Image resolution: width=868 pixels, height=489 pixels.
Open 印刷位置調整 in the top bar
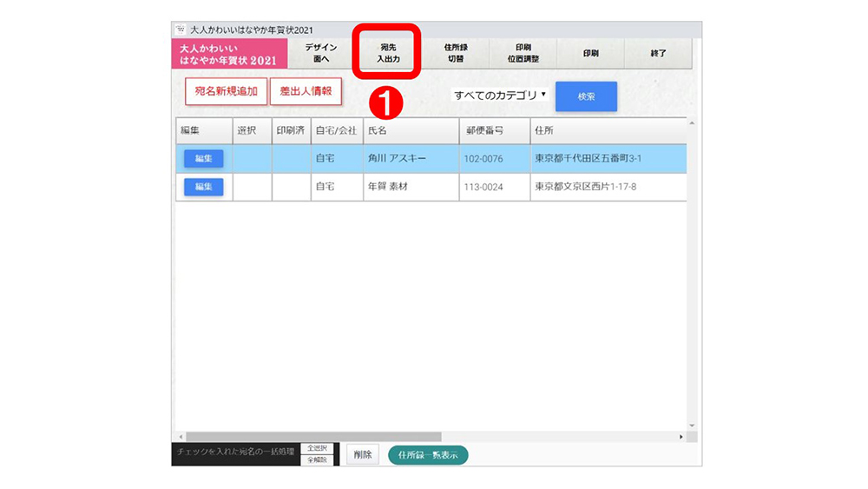point(523,54)
